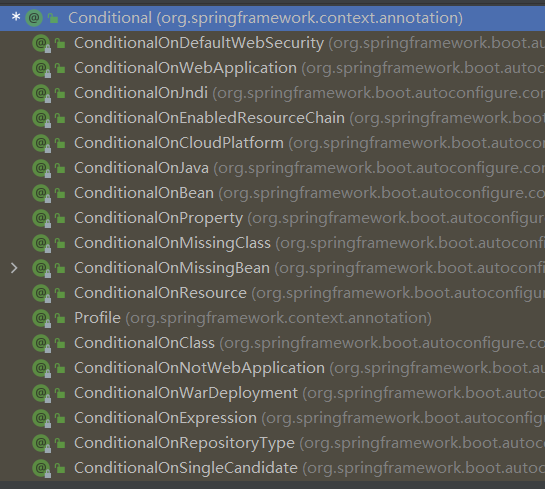Click the package text after Conditional in header row

(309, 18)
